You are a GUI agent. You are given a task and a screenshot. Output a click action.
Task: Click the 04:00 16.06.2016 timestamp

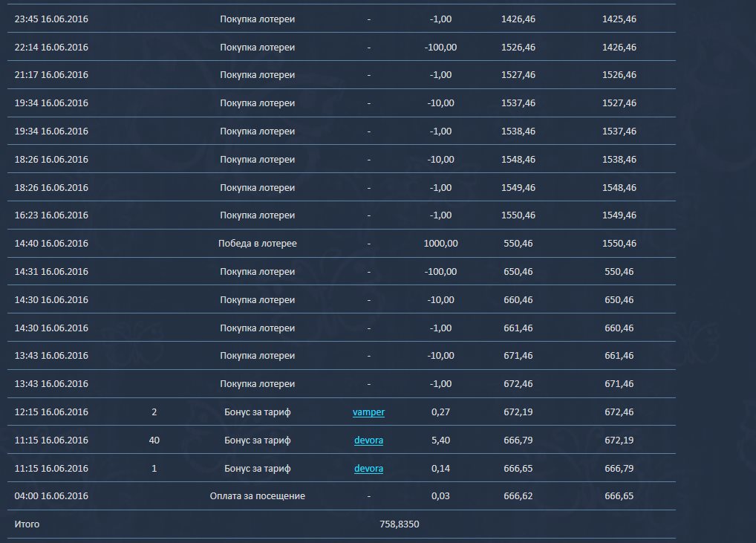[51, 496]
